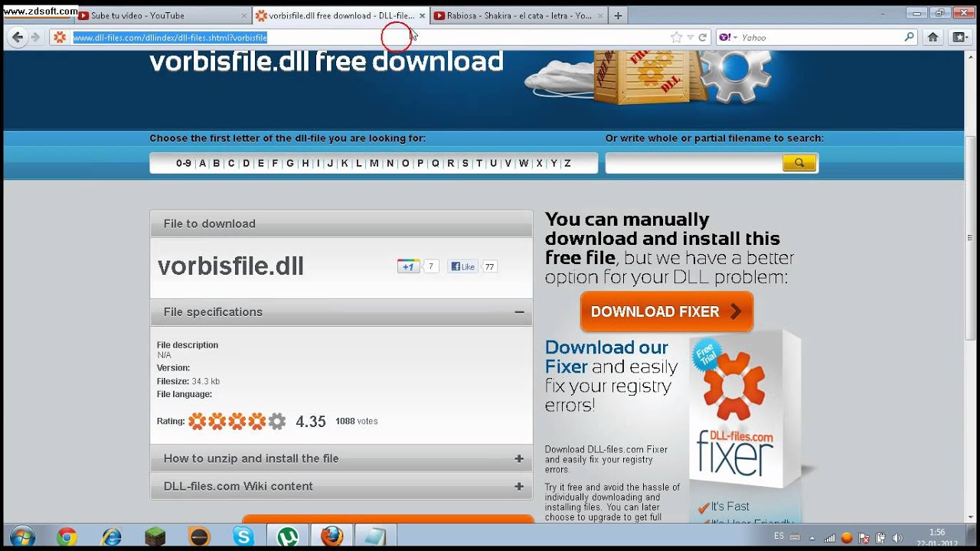This screenshot has height=551, width=980.
Task: Close the Rabiosa Shakira tab
Action: point(599,15)
